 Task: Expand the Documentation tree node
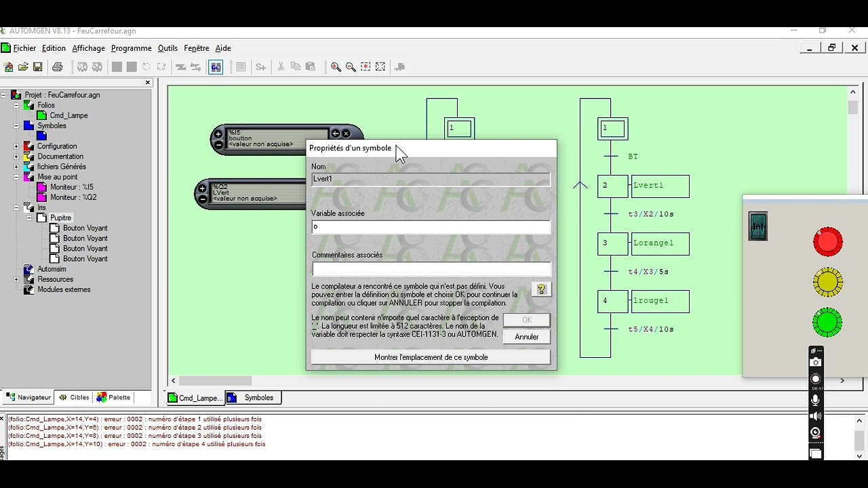[16, 157]
